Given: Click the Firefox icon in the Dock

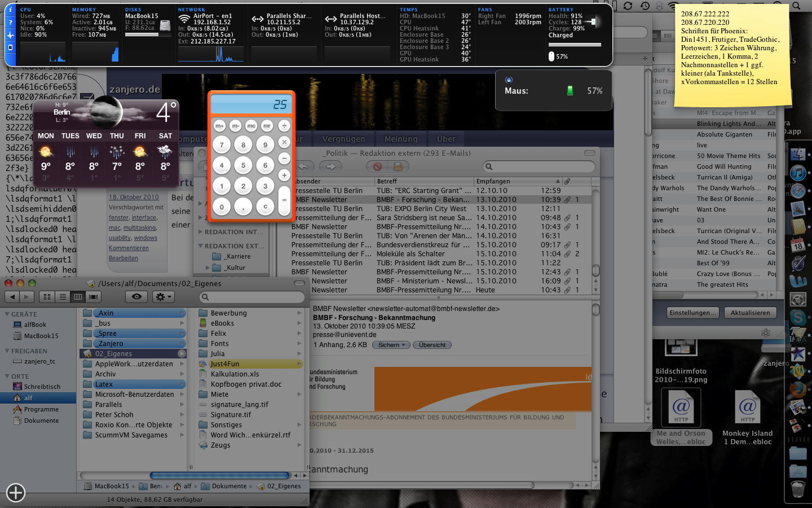Looking at the screenshot, I should 798,389.
